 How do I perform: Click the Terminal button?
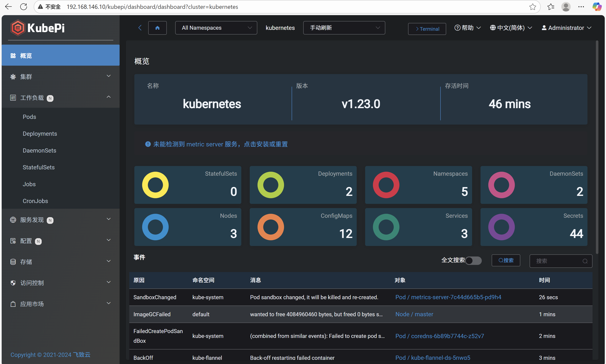tap(427, 29)
